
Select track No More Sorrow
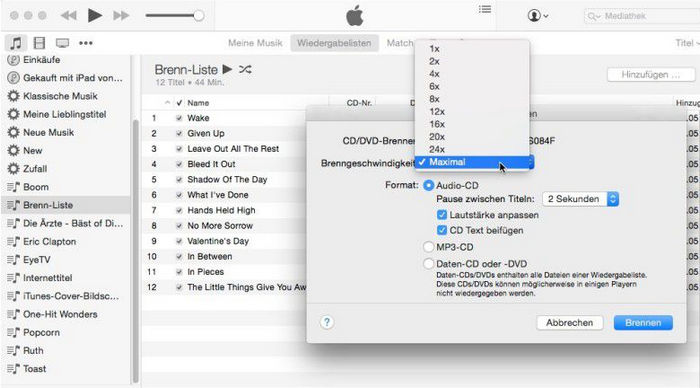click(220, 226)
